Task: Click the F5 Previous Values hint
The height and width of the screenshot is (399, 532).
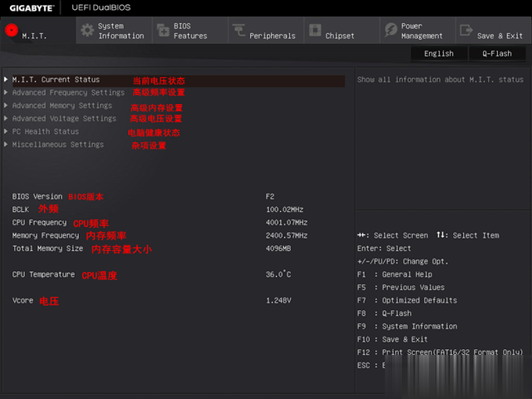Action: point(401,288)
